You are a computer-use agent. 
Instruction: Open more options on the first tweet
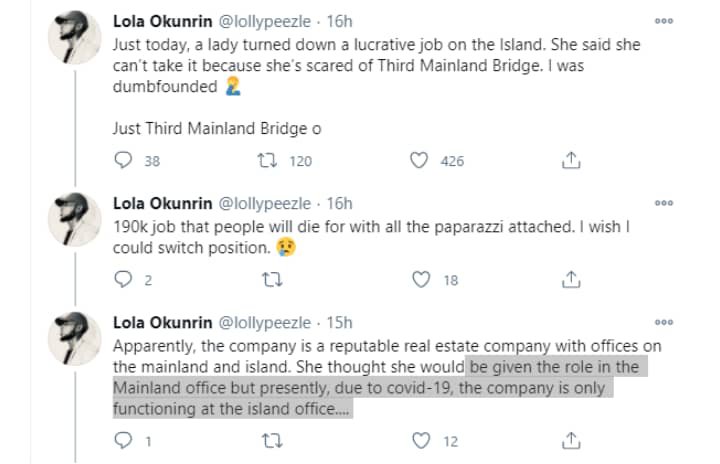[x=663, y=21]
